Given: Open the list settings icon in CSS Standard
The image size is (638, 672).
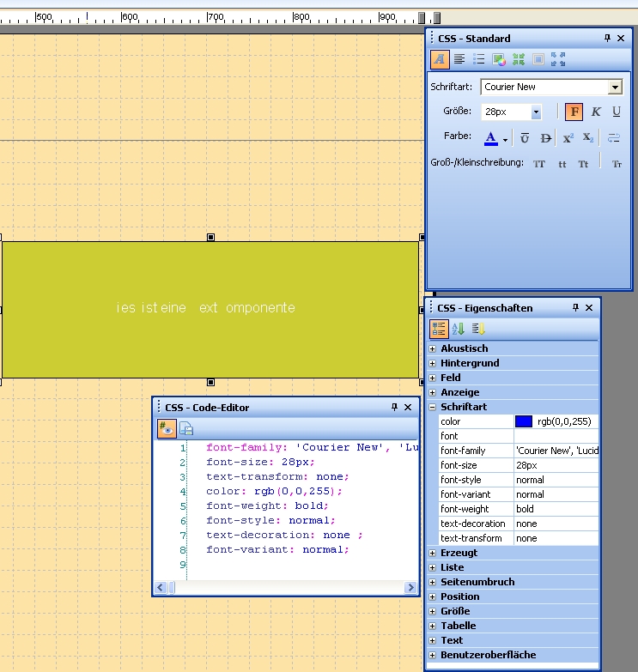Looking at the screenshot, I should click(479, 59).
